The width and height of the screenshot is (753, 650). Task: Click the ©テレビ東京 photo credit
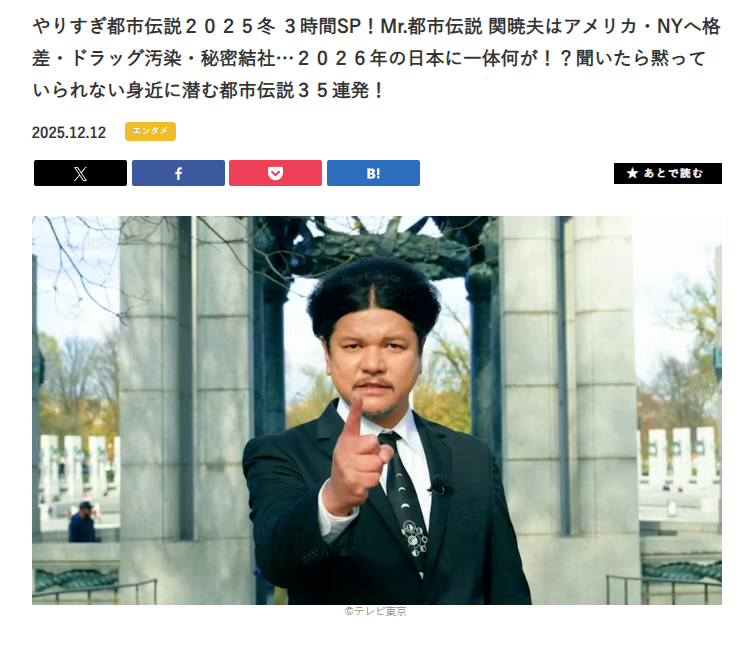[x=376, y=611]
